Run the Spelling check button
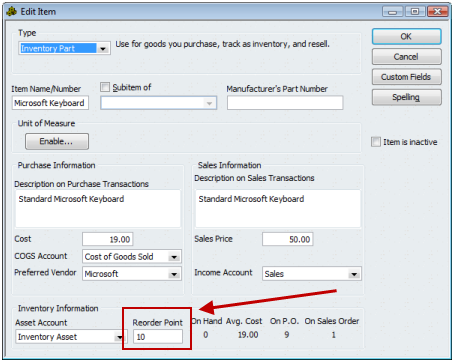454x362 pixels. 407,97
